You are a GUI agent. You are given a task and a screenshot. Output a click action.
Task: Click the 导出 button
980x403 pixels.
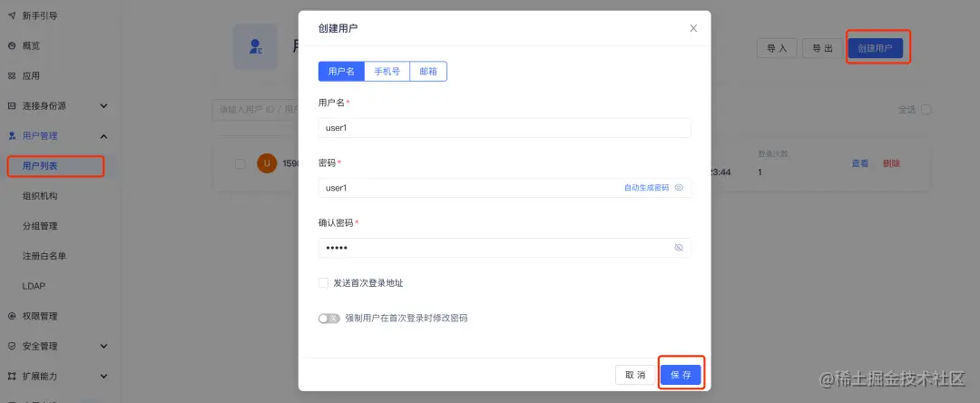point(822,48)
